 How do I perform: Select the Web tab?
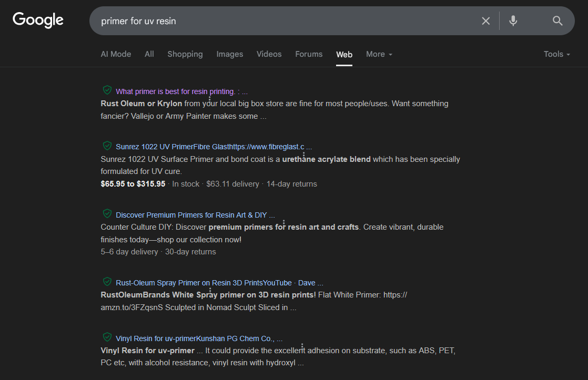[344, 54]
